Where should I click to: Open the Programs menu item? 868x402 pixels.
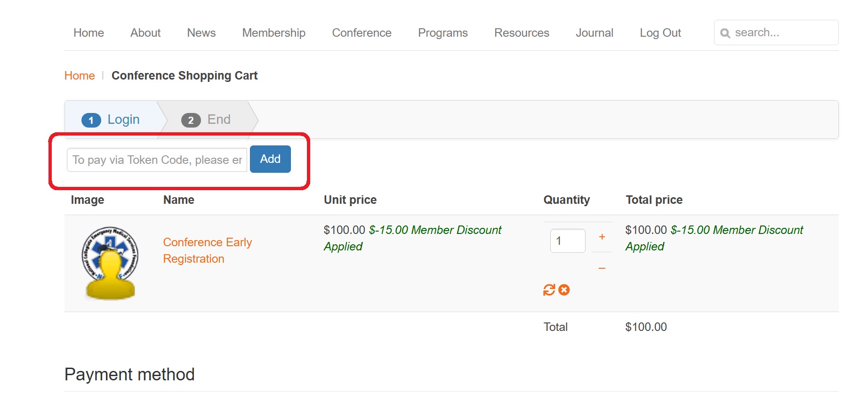point(443,33)
